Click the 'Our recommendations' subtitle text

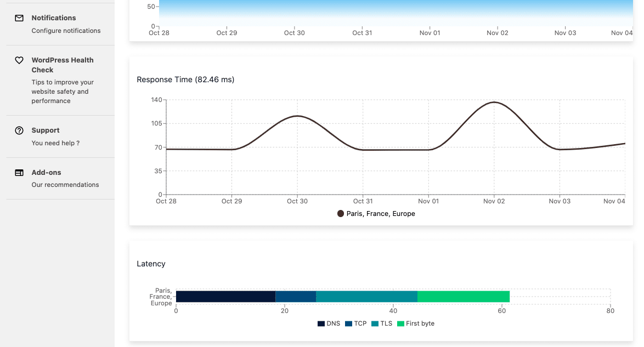click(65, 185)
